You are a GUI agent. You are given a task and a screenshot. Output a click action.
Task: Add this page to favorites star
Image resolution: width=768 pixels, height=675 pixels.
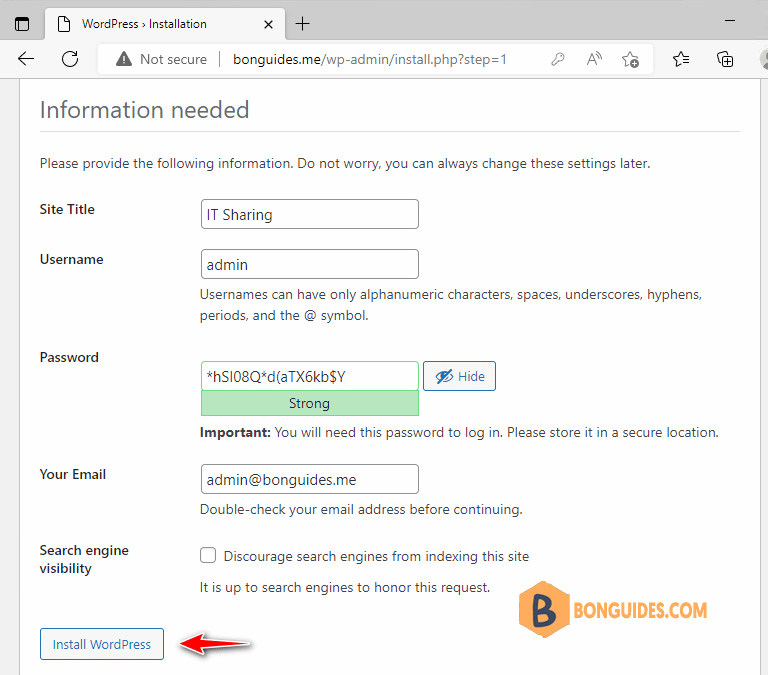coord(630,59)
